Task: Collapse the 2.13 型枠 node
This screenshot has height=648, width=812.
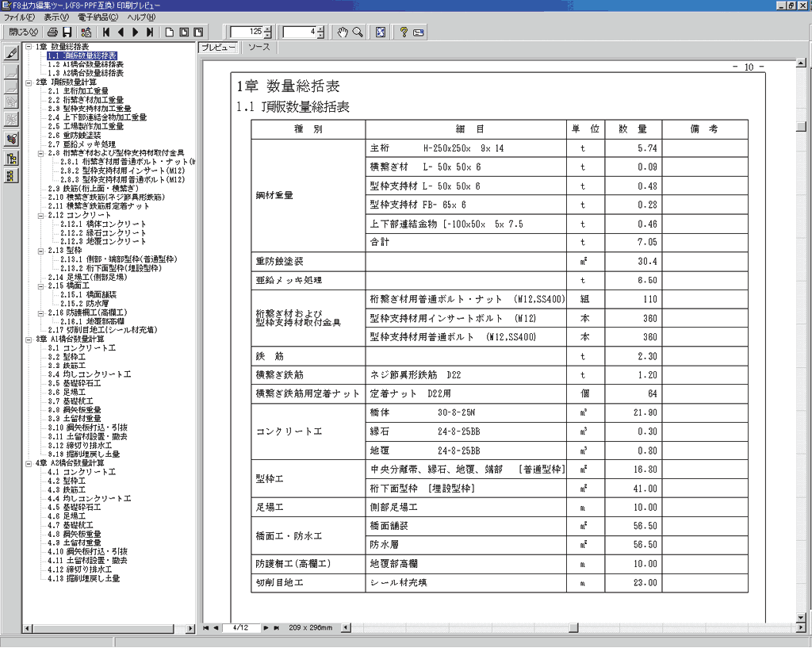Action: [41, 251]
